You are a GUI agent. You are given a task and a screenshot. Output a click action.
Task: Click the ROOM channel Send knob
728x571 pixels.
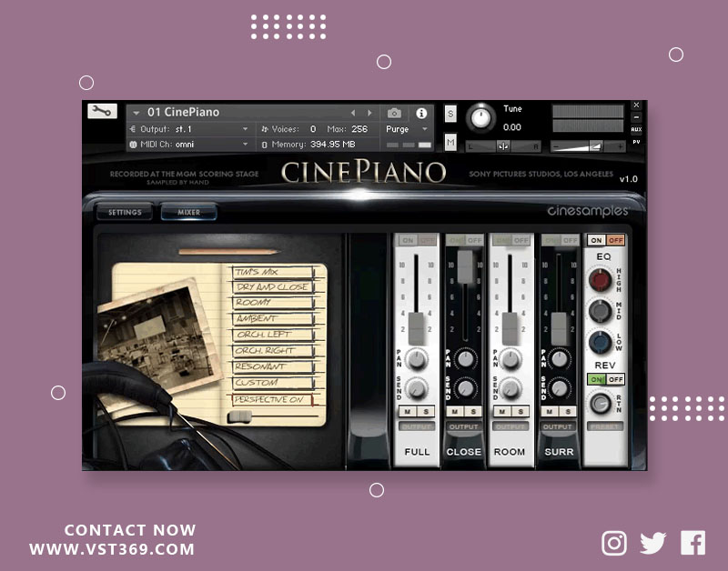(511, 389)
